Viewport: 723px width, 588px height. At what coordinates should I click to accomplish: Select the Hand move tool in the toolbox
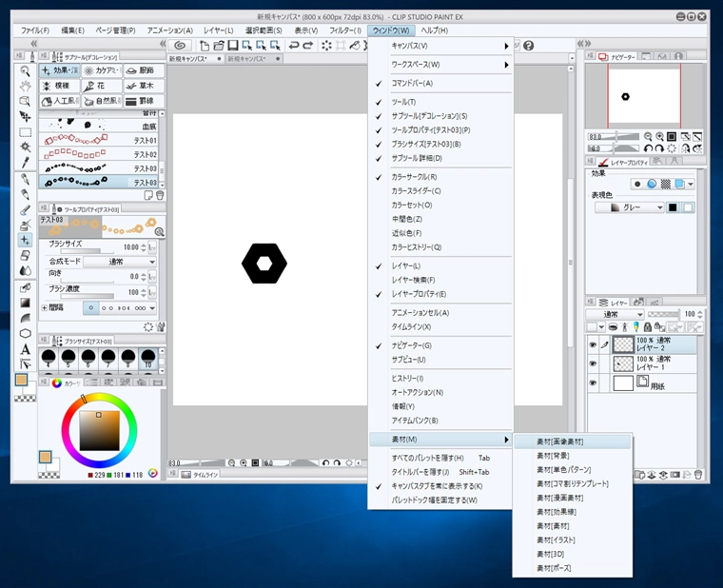coord(25,87)
